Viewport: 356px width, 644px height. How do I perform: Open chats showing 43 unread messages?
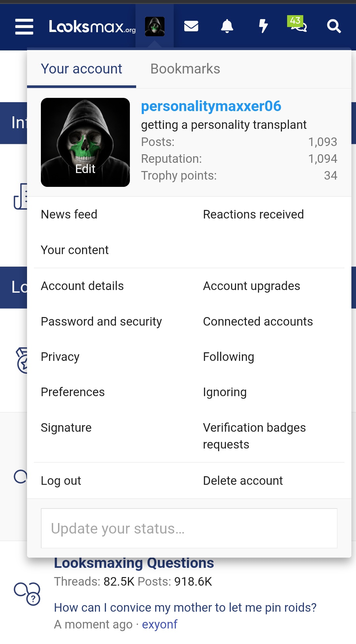click(298, 27)
